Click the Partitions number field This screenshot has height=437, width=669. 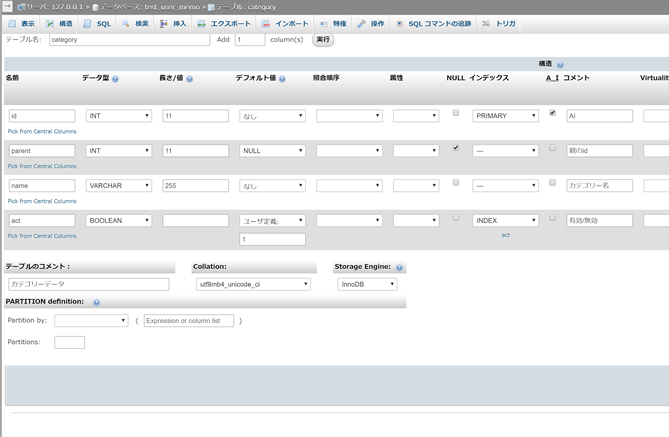click(70, 342)
